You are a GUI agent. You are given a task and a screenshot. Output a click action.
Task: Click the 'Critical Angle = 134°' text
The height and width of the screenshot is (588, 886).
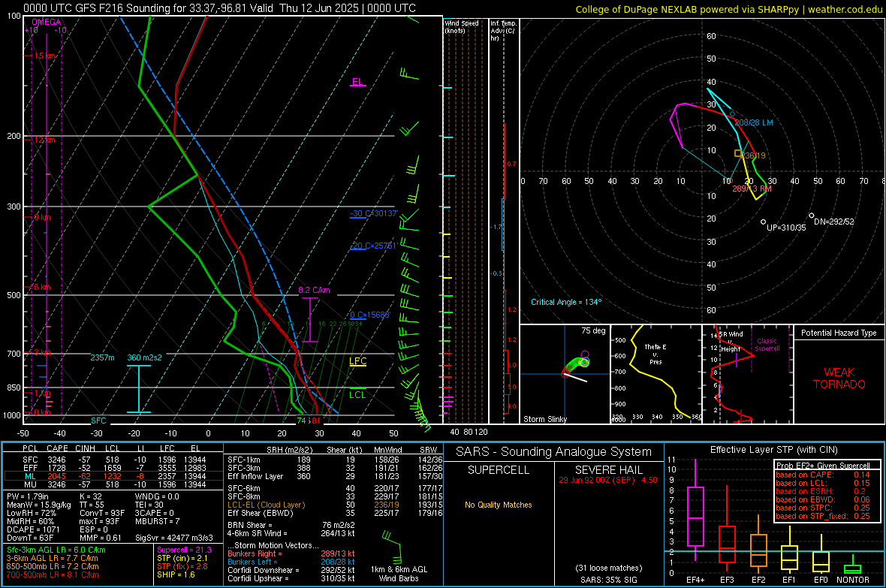click(x=565, y=302)
